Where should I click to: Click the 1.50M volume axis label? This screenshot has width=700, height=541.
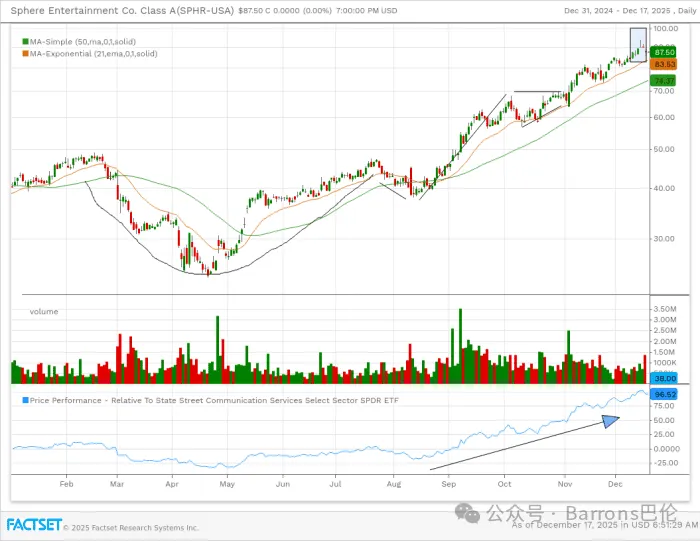[665, 352]
